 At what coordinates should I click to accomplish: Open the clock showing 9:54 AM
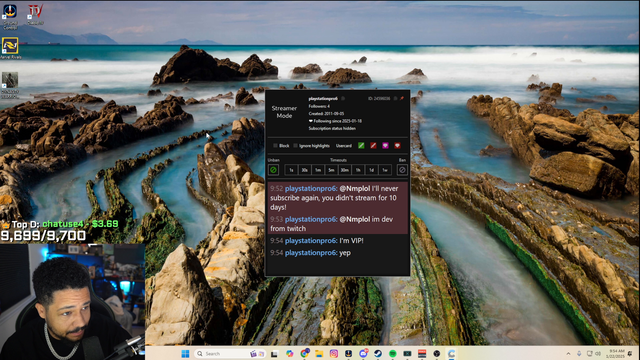pos(616,353)
